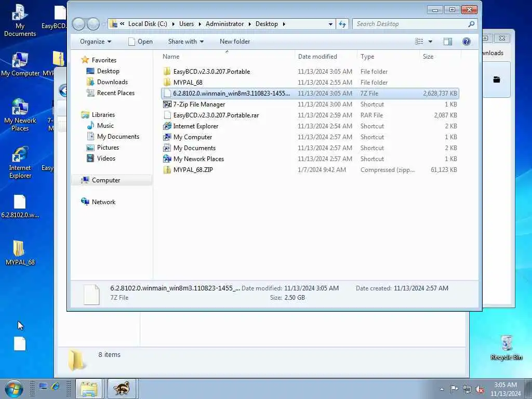
Task: Click the Windows Start orb button
Action: click(14, 389)
